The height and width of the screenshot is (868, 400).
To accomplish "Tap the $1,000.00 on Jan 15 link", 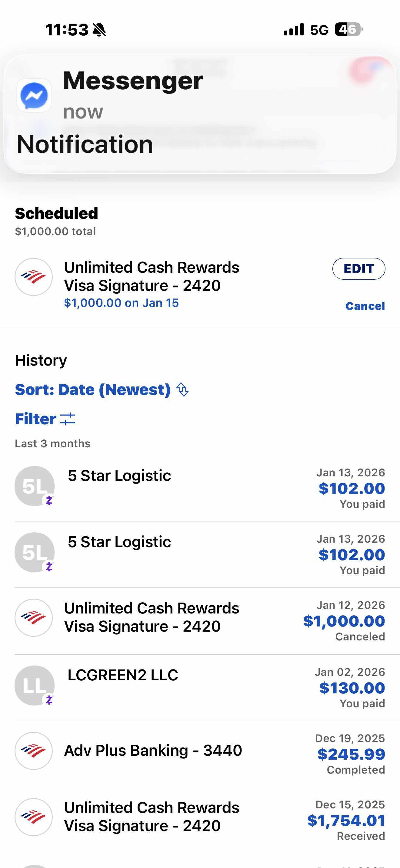I will point(122,303).
